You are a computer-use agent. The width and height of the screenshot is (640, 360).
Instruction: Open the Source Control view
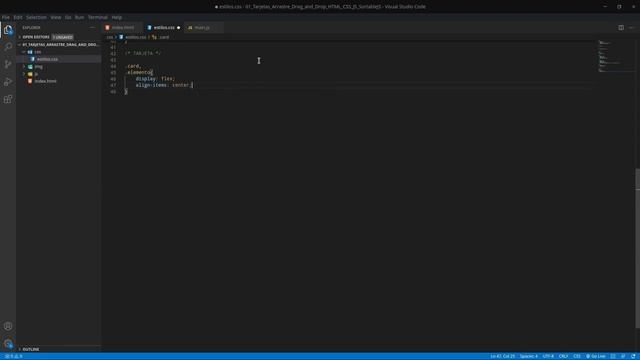(x=8, y=64)
